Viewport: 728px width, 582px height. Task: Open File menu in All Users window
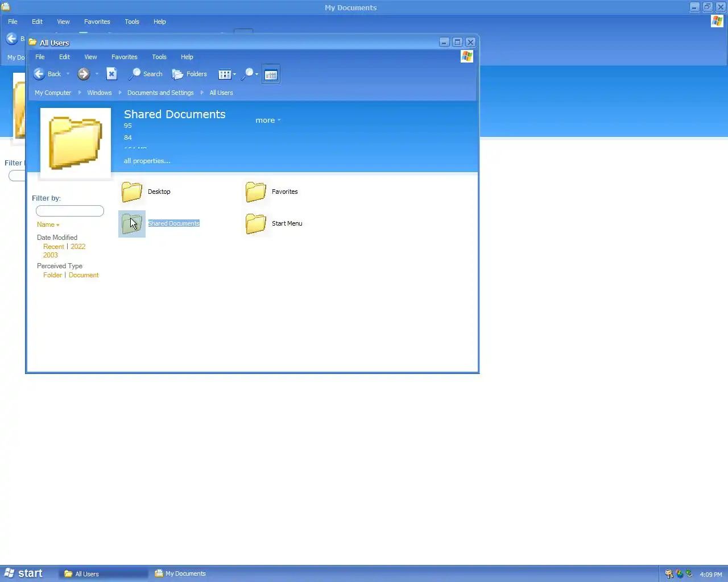(40, 57)
